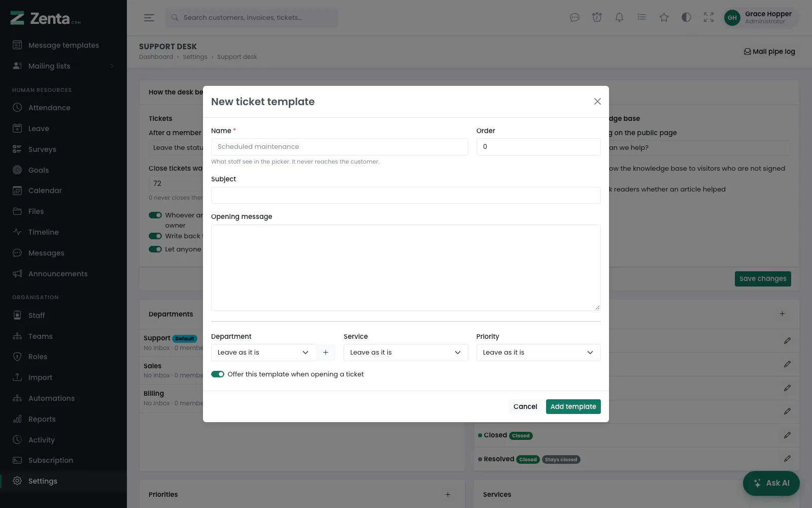Open the Priority dropdown
Image resolution: width=812 pixels, height=508 pixels.
pyautogui.click(x=538, y=353)
